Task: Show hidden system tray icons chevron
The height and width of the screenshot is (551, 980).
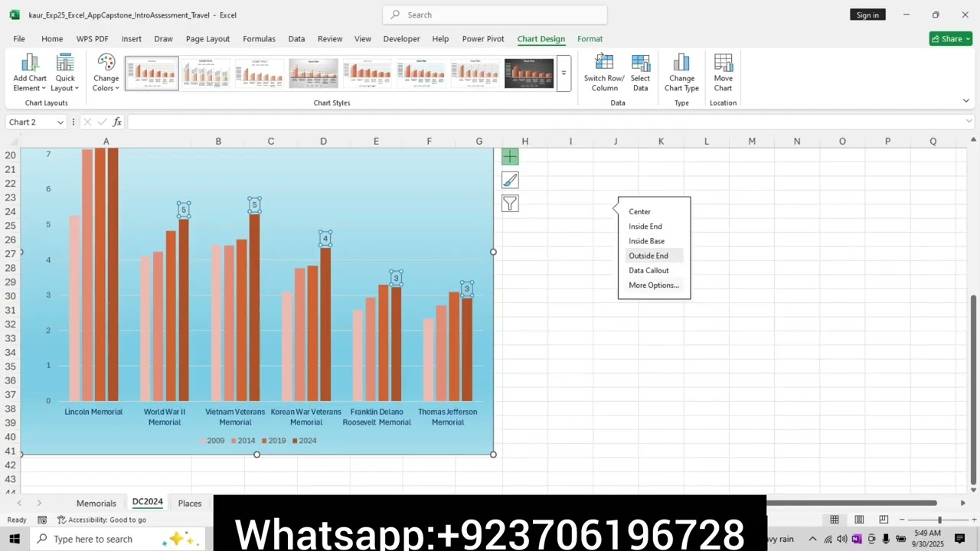Action: 812,539
